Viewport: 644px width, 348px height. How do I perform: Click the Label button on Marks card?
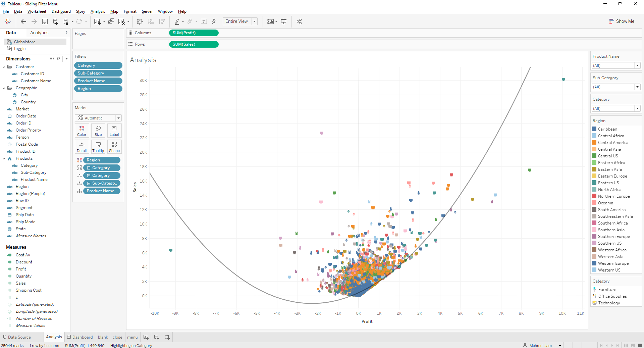click(x=114, y=131)
